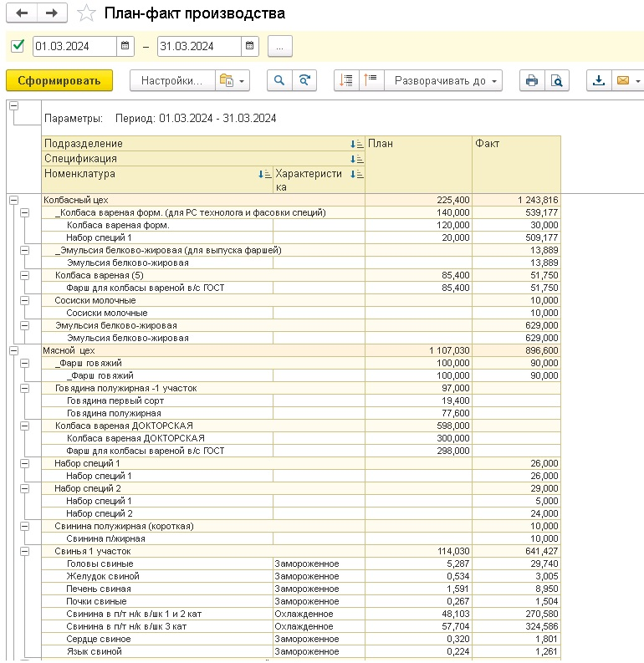Click the print report icon

coord(530,80)
